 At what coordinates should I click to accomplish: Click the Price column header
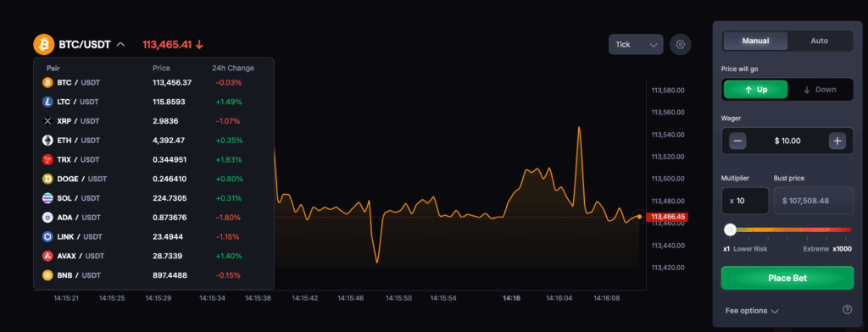pyautogui.click(x=162, y=68)
